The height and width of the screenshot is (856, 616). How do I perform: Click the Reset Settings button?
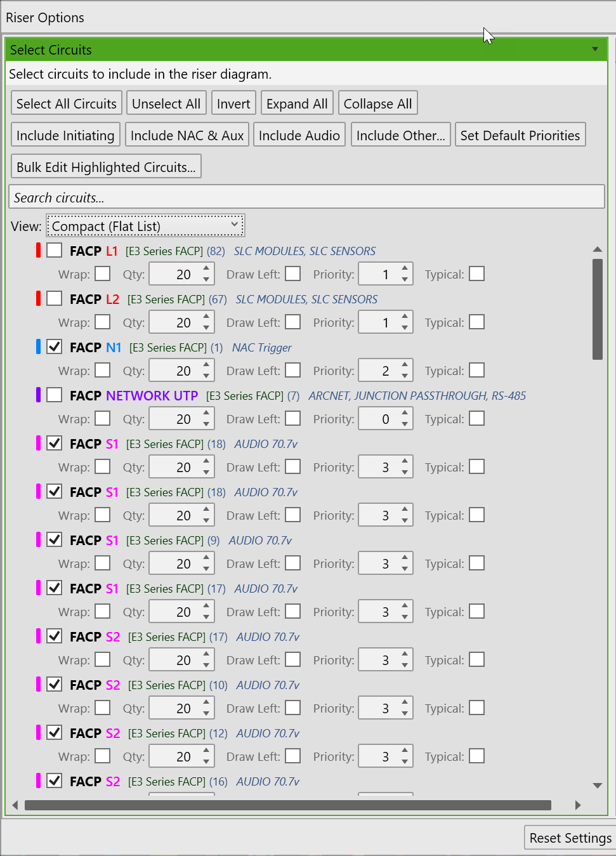click(x=570, y=838)
